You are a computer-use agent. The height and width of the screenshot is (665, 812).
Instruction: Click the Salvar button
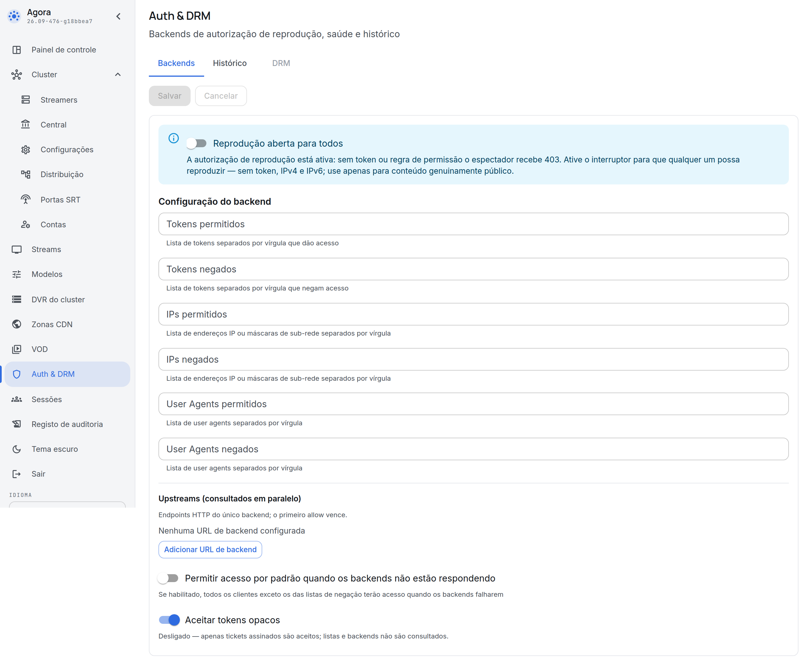170,96
